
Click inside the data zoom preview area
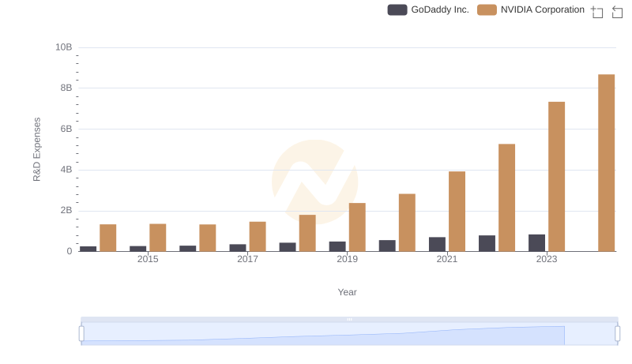[x=349, y=335]
